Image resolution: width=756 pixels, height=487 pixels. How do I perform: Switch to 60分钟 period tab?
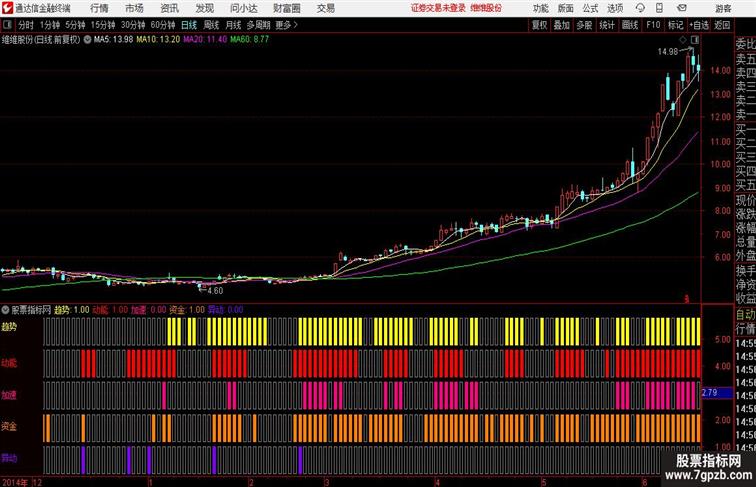pos(163,25)
